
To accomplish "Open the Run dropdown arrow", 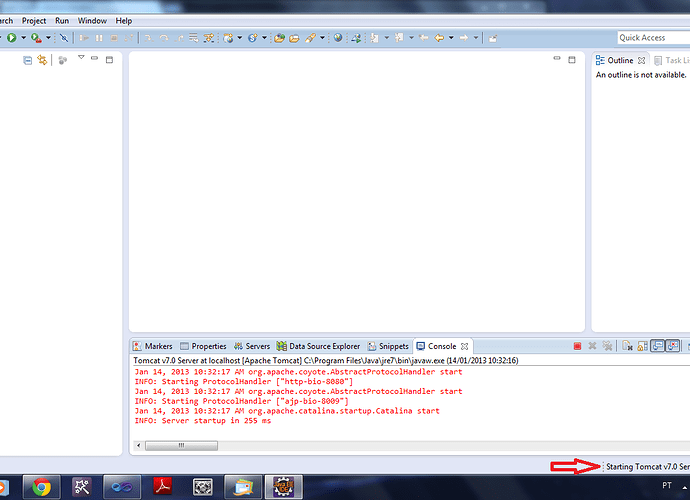I will tap(24, 38).
